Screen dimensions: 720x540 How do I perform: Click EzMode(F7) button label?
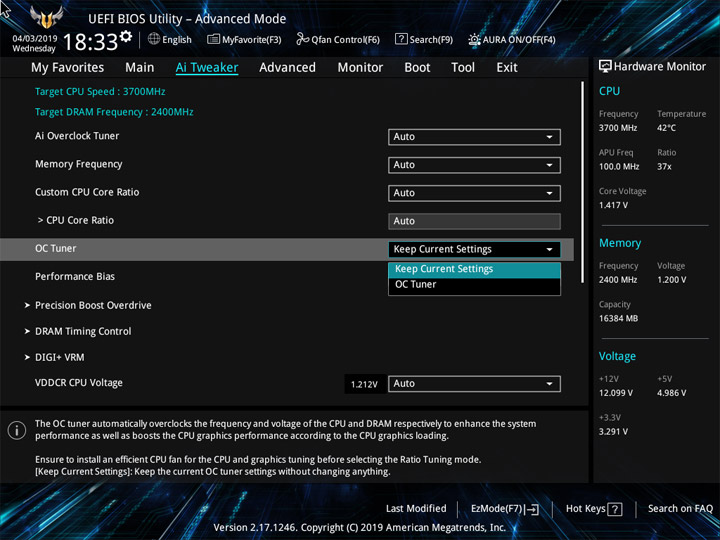coord(497,509)
